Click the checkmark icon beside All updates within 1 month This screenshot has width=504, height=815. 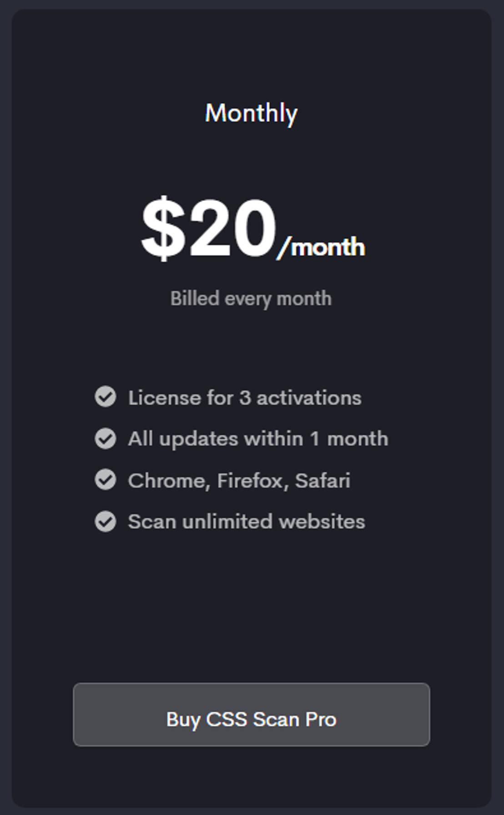click(106, 438)
